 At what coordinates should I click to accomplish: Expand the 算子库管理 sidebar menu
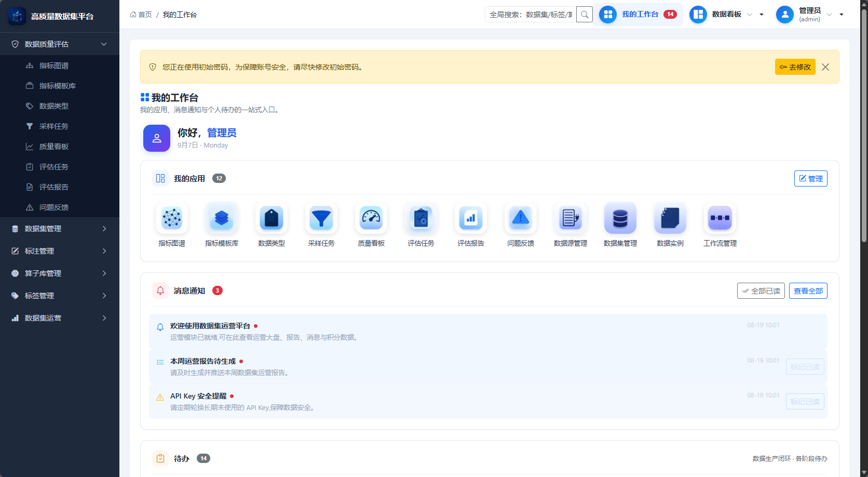60,273
